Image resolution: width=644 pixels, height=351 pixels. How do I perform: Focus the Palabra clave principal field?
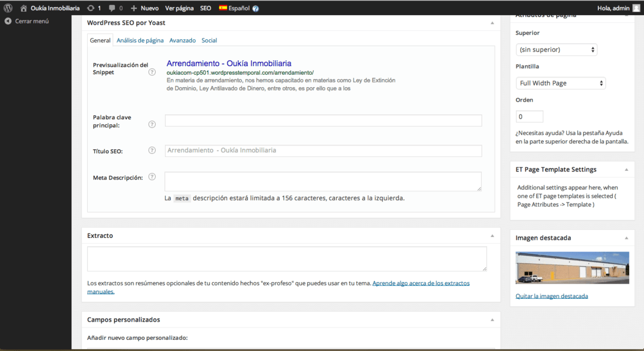323,121
